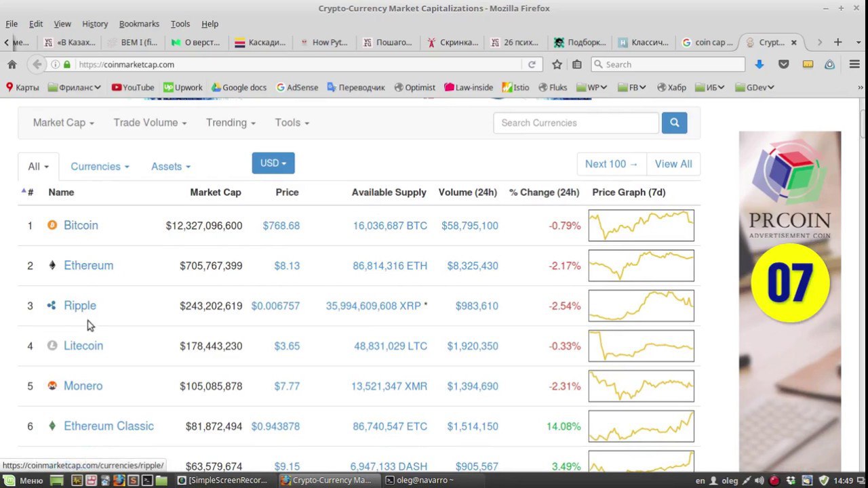Open the Меню start button
This screenshot has width=868, height=488.
pyautogui.click(x=22, y=481)
